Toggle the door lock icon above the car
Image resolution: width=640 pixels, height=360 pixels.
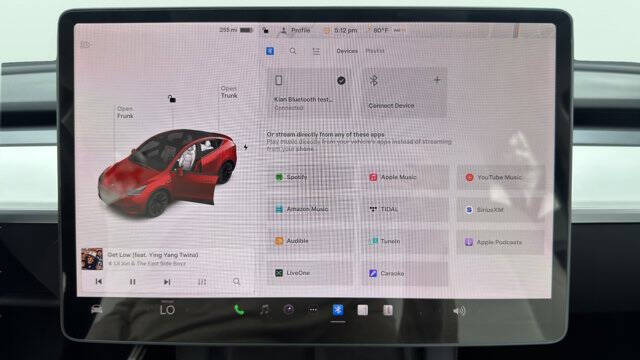(172, 98)
